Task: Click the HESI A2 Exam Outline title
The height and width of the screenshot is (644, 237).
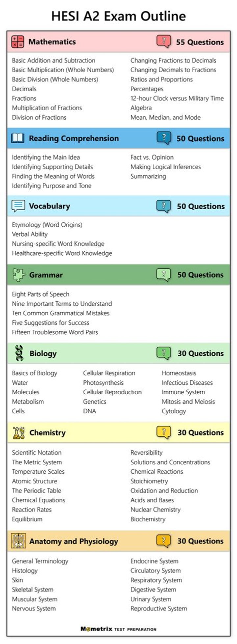Action: coord(118,16)
